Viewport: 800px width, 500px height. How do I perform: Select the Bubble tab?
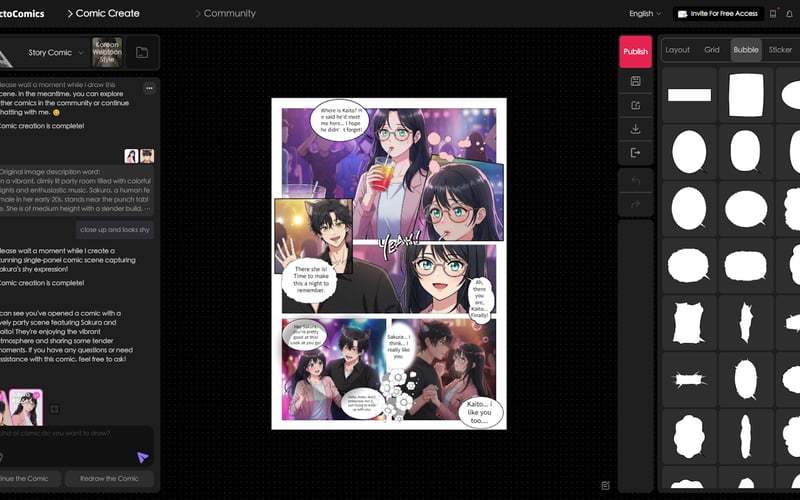tap(746, 50)
